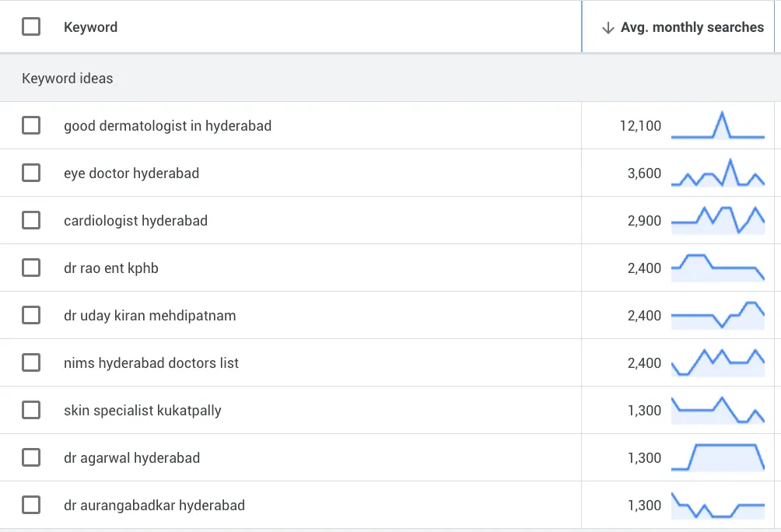Click the sort arrow beside Avg. monthly searches
The width and height of the screenshot is (781, 532).
608,27
